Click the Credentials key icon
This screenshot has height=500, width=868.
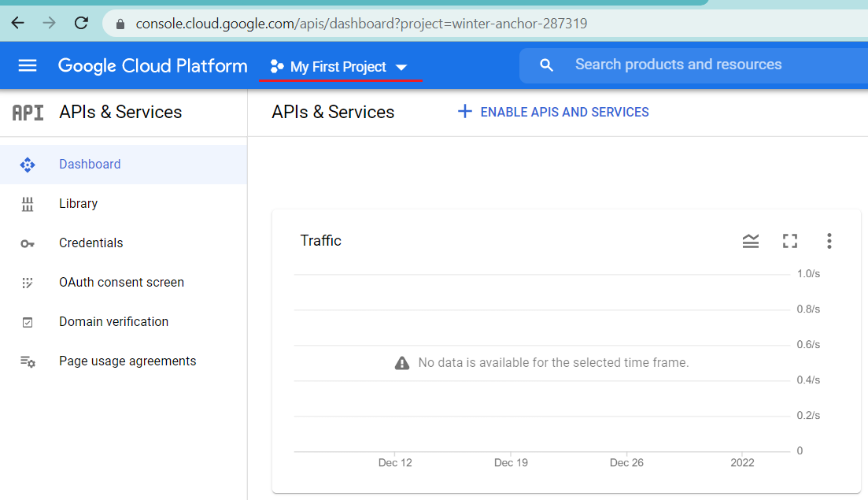[28, 243]
